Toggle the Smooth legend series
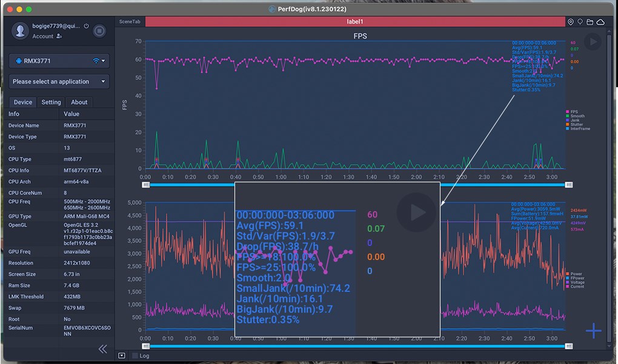618x364 pixels. pos(576,116)
